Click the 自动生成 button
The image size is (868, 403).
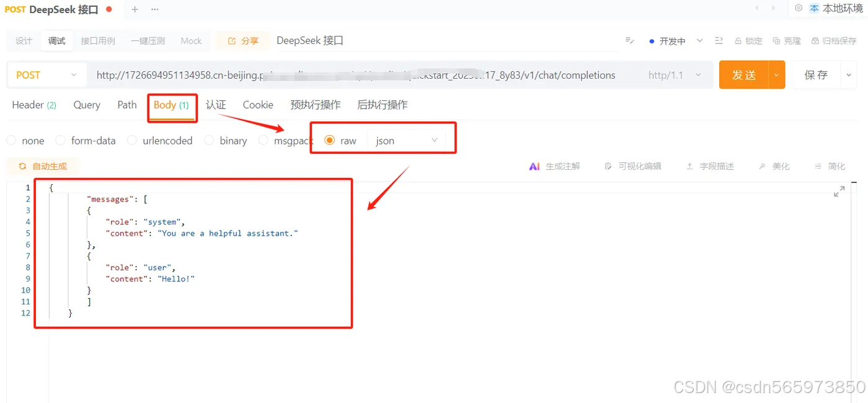43,166
